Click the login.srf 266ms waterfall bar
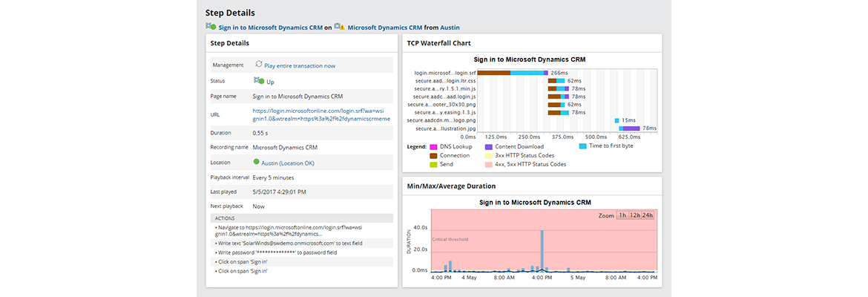Viewport: 868px width, 297px height. 513,73
